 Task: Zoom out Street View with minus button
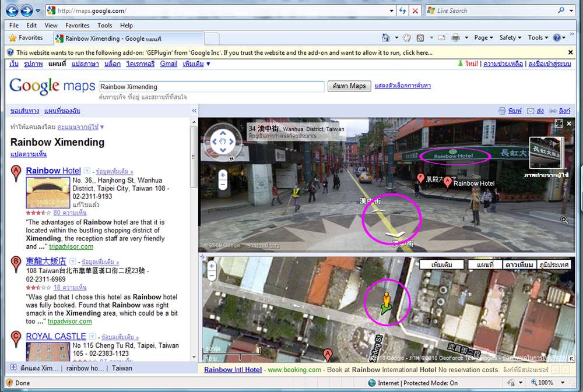(223, 185)
